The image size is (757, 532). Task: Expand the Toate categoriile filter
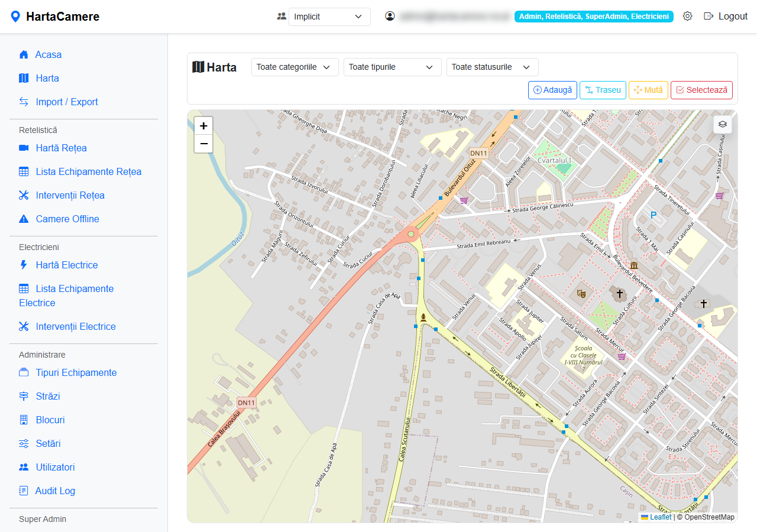pyautogui.click(x=295, y=67)
